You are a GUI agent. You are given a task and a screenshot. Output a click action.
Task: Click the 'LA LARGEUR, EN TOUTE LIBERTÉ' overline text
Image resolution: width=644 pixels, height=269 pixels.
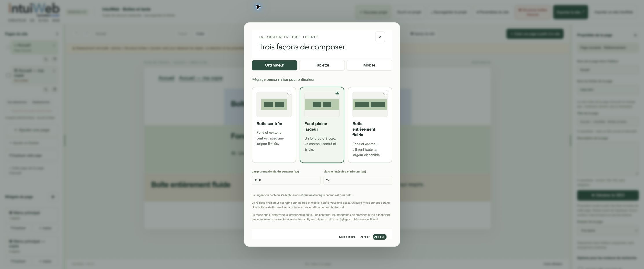(288, 37)
